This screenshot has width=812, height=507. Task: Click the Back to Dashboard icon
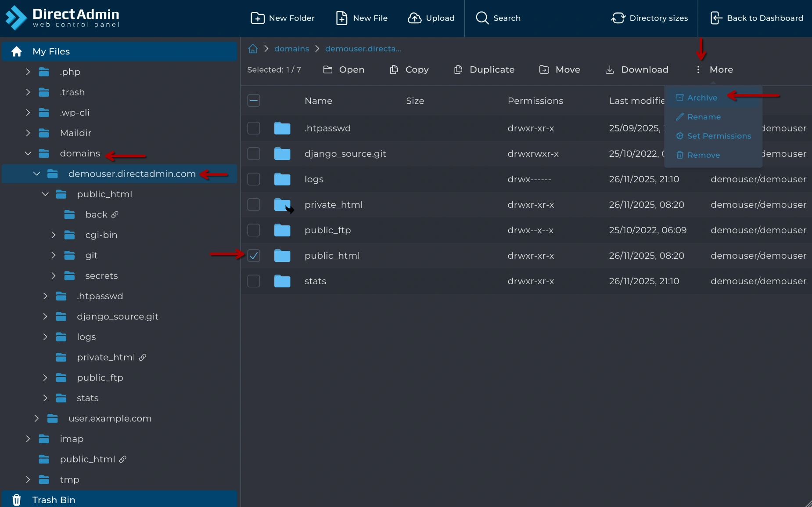(716, 18)
